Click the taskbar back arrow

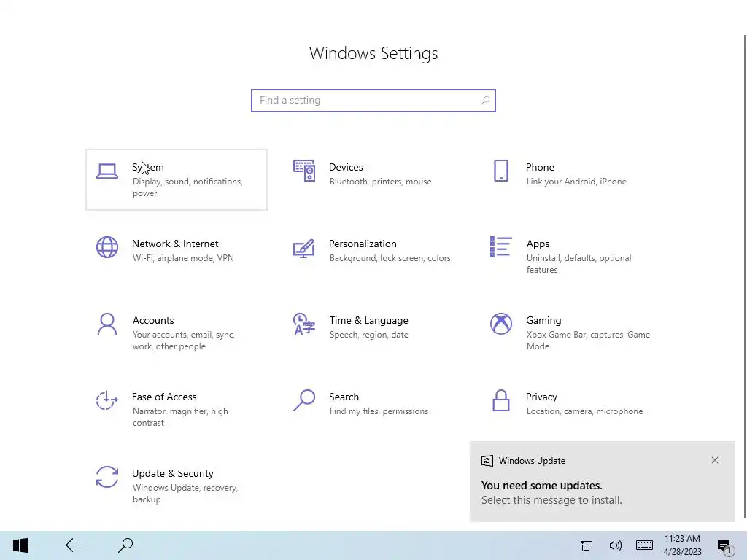pos(73,545)
